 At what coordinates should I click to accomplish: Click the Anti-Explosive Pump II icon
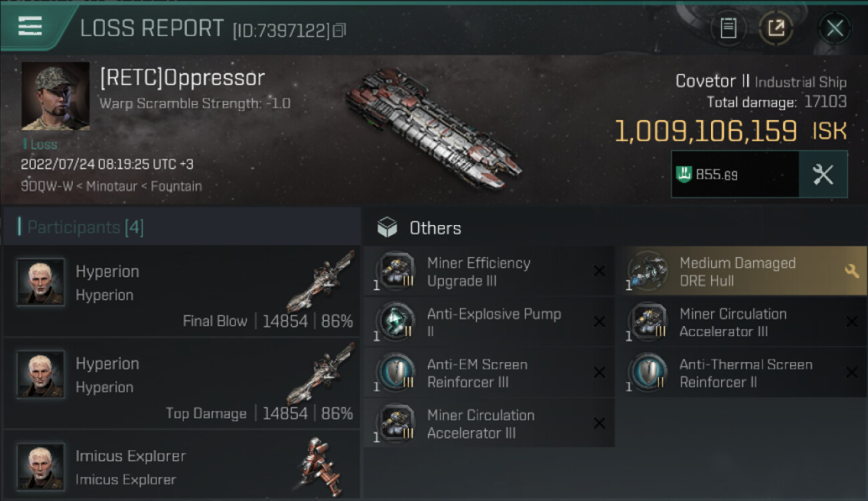395,322
